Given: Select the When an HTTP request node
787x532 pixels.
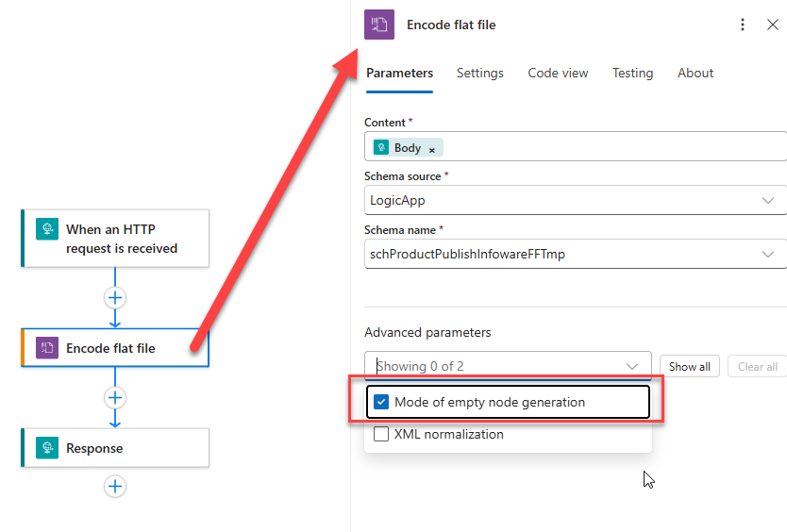Looking at the screenshot, I should coord(115,239).
